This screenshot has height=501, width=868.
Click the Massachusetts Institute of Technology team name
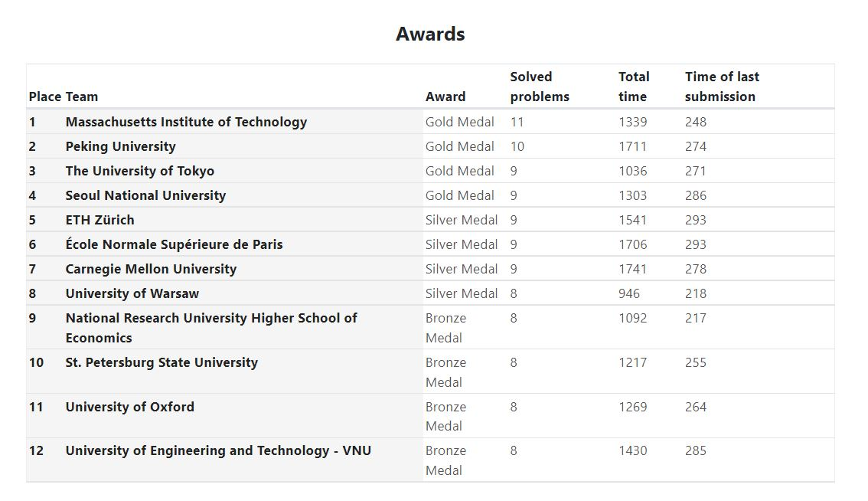click(x=186, y=122)
